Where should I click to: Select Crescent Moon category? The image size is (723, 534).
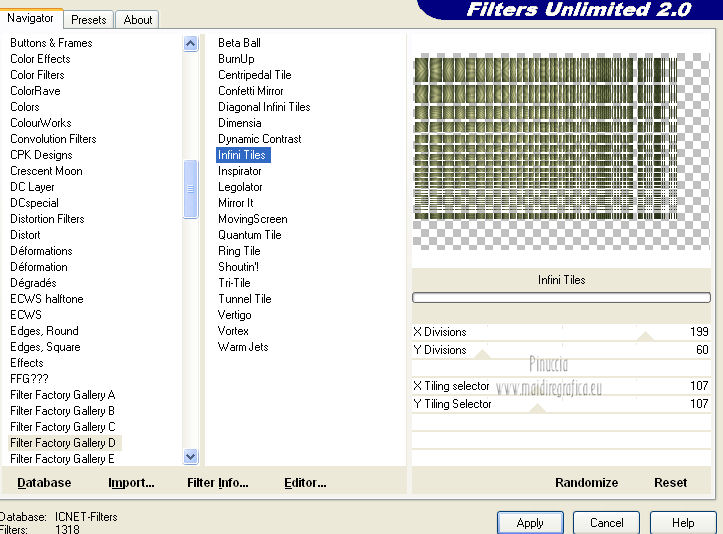coord(46,171)
